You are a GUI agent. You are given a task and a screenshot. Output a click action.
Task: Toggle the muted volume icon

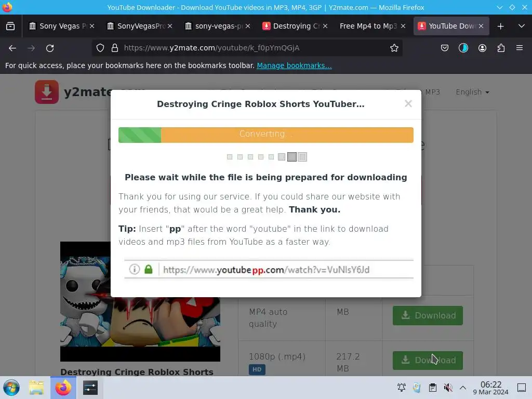pos(448,388)
